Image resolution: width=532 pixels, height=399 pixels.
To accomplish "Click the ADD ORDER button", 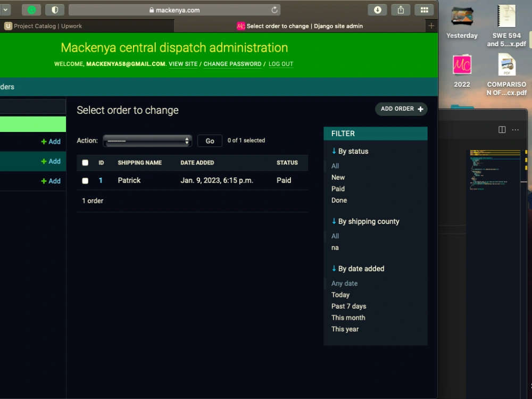I will click(401, 109).
